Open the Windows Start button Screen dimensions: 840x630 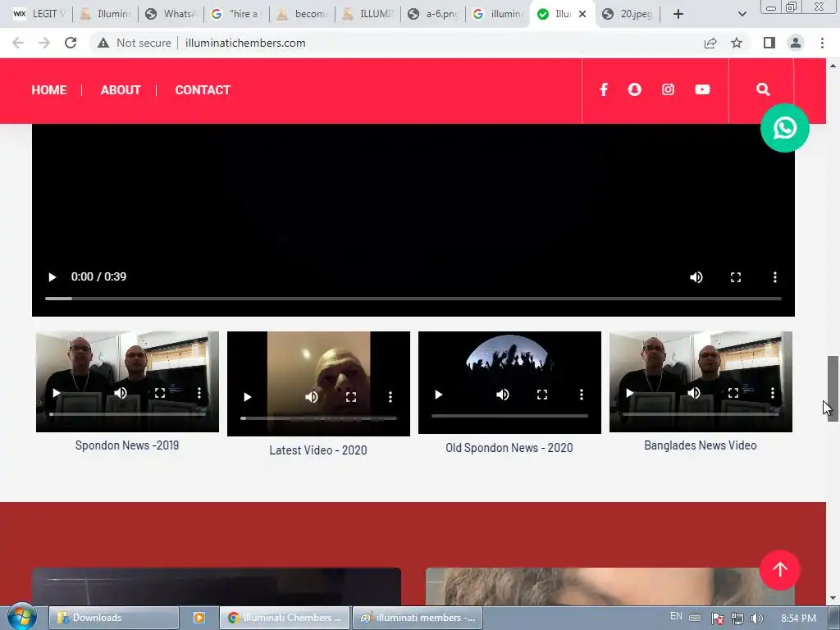[21, 617]
